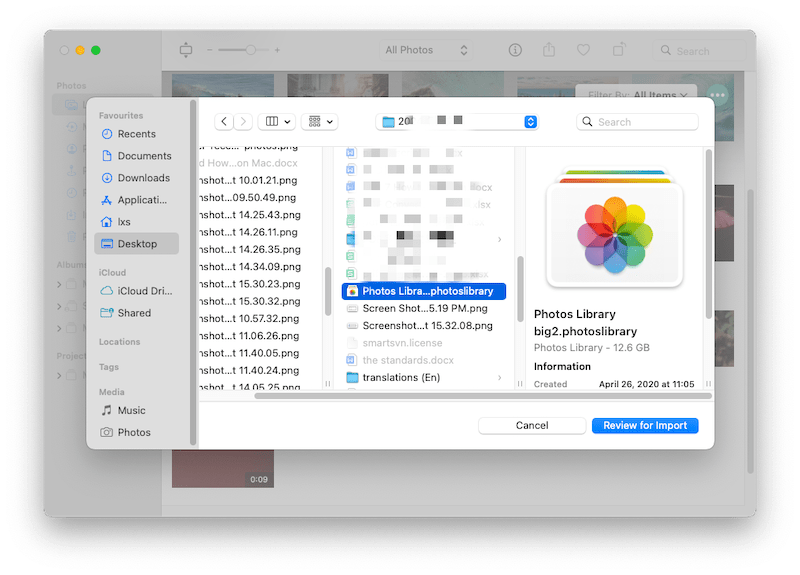The image size is (800, 575).
Task: Click the Photos window Search field
Action: point(698,51)
